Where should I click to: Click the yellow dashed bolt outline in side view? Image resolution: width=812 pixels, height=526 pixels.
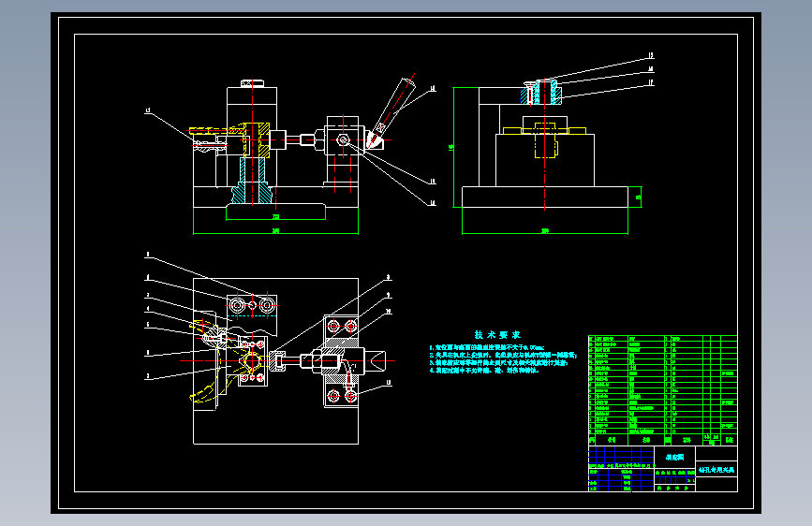click(545, 139)
